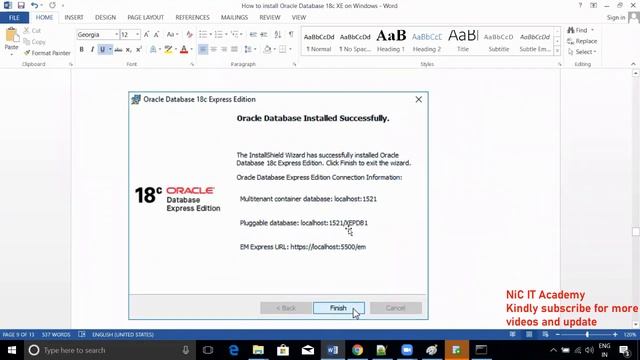Expand the Styles gallery More arrow

[x=557, y=52]
